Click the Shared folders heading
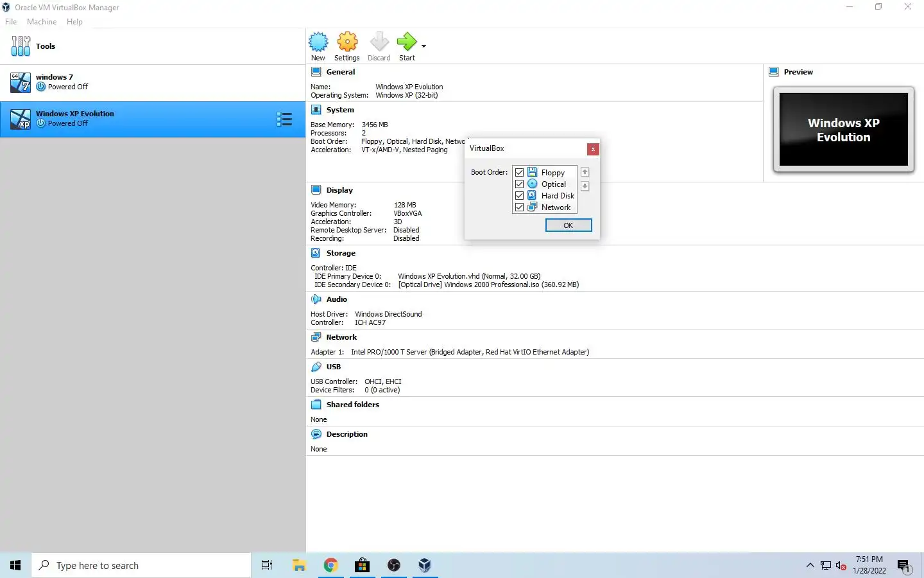This screenshot has height=578, width=924. tap(353, 405)
